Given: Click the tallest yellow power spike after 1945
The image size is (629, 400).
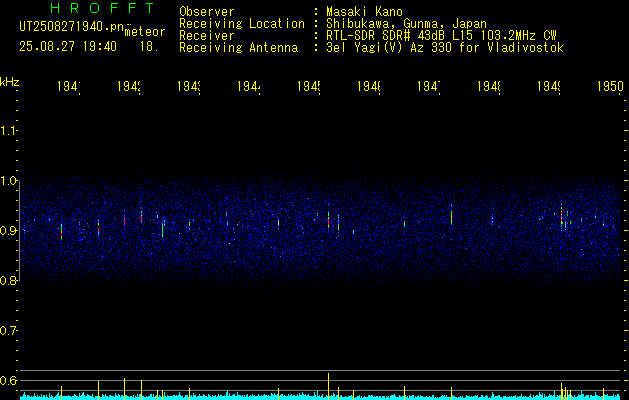Looking at the screenshot, I should pos(329,386).
